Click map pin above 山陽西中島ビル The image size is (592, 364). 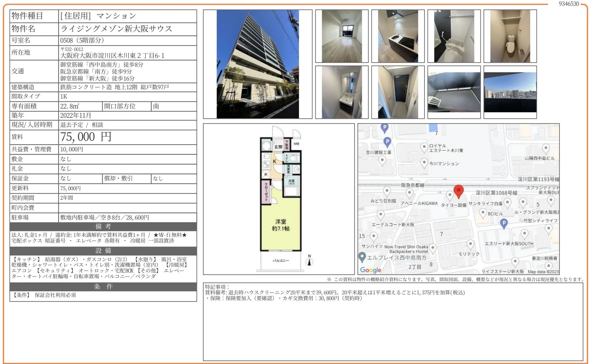pos(546,148)
